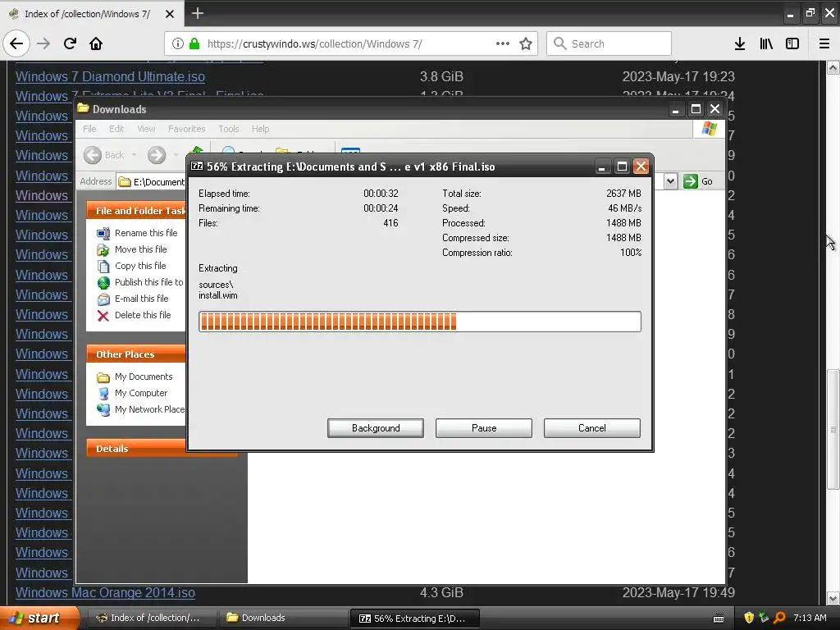
Task: Open Firefox hamburger menu
Action: (x=824, y=44)
